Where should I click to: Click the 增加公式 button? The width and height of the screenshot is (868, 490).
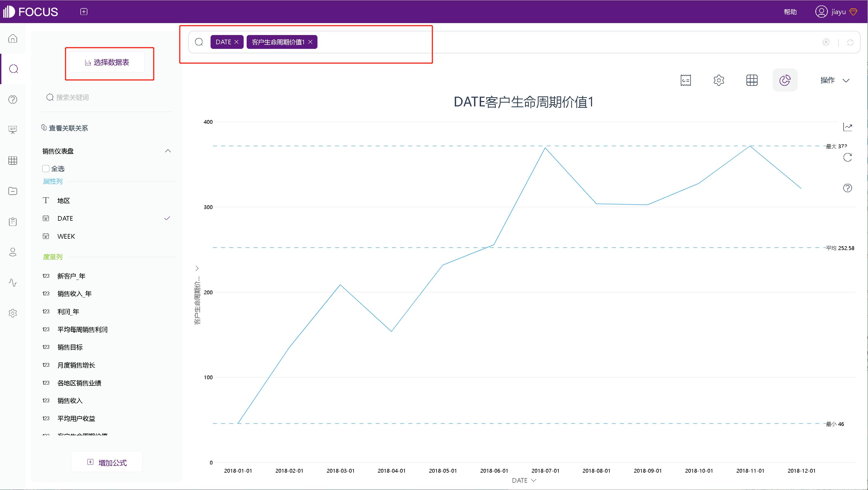[x=107, y=462]
